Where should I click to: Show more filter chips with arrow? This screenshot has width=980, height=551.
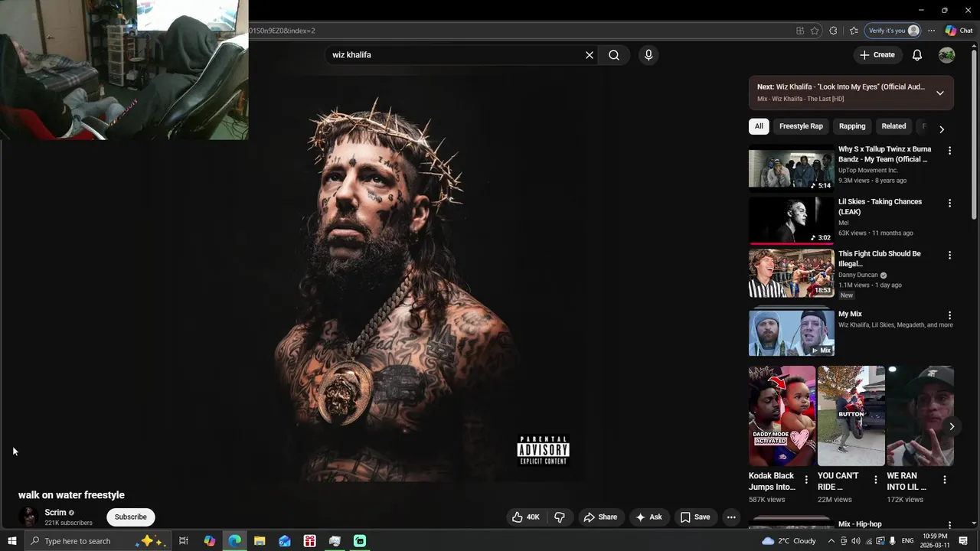click(942, 129)
